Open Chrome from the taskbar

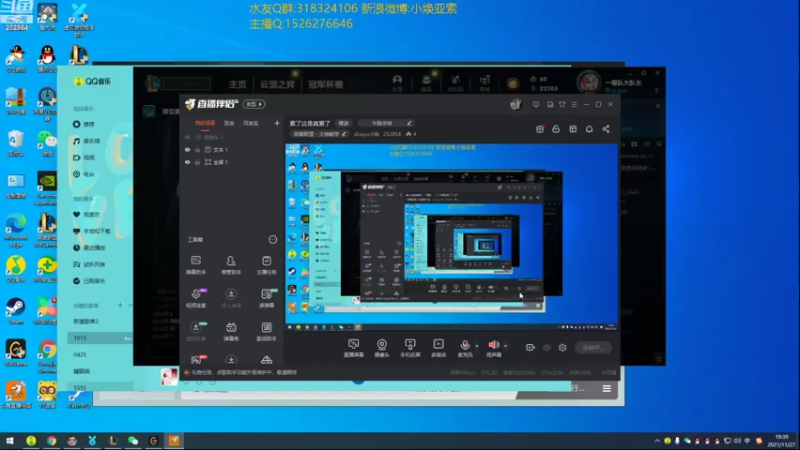click(52, 441)
